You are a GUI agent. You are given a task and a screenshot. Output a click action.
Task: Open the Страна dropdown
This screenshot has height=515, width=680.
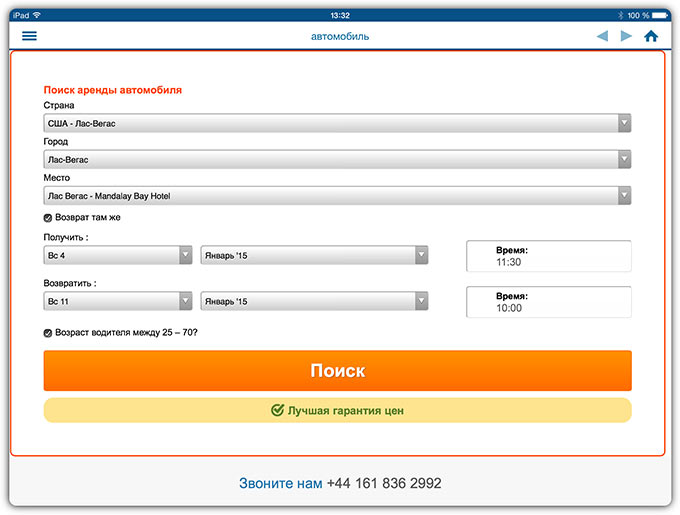click(337, 123)
